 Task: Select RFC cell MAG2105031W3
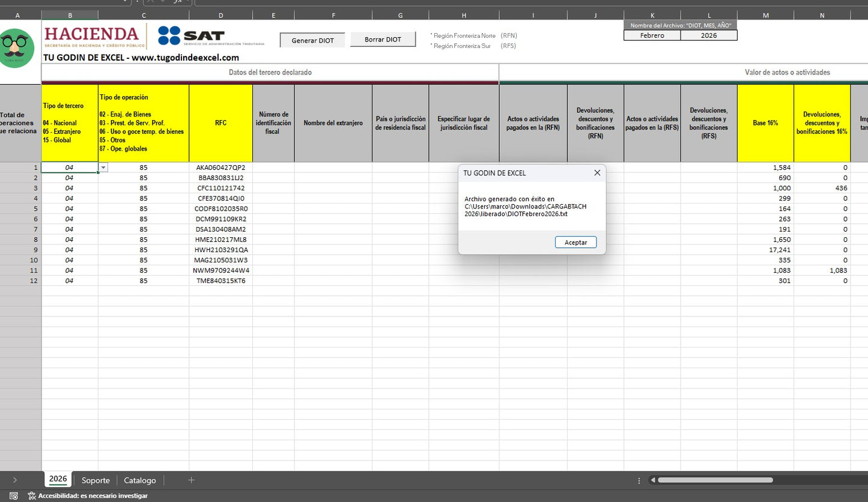coord(220,260)
